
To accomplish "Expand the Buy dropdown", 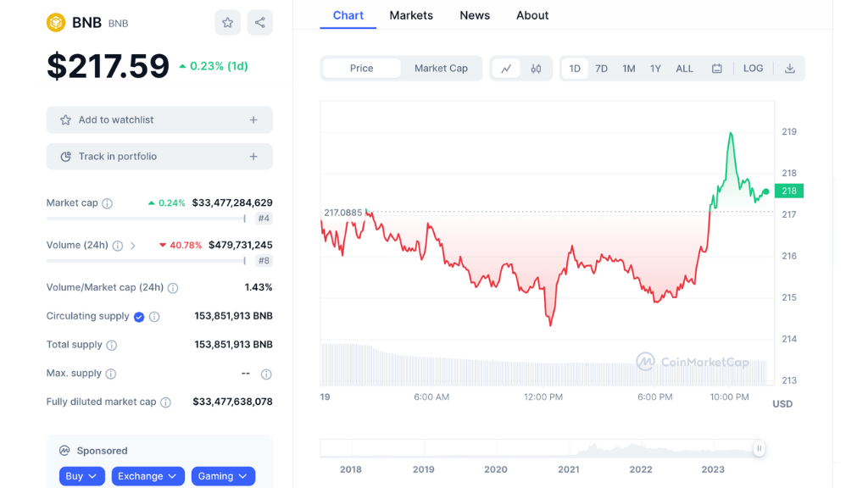I will pos(82,476).
